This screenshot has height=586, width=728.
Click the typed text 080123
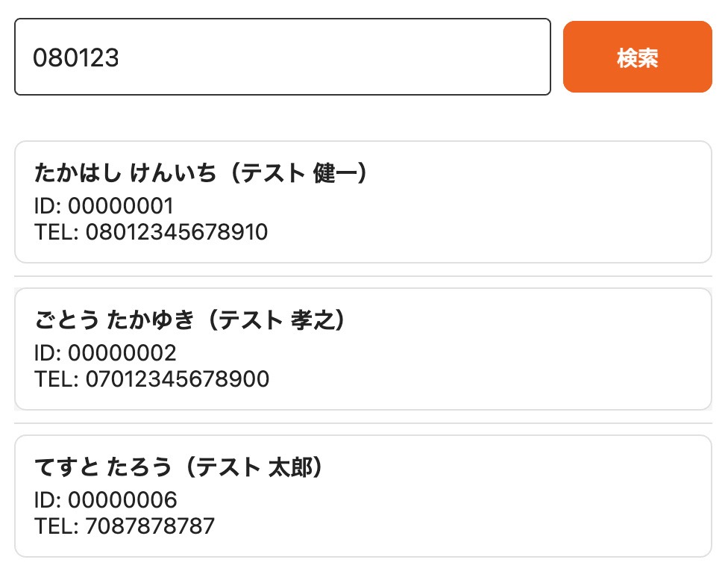pyautogui.click(x=76, y=58)
